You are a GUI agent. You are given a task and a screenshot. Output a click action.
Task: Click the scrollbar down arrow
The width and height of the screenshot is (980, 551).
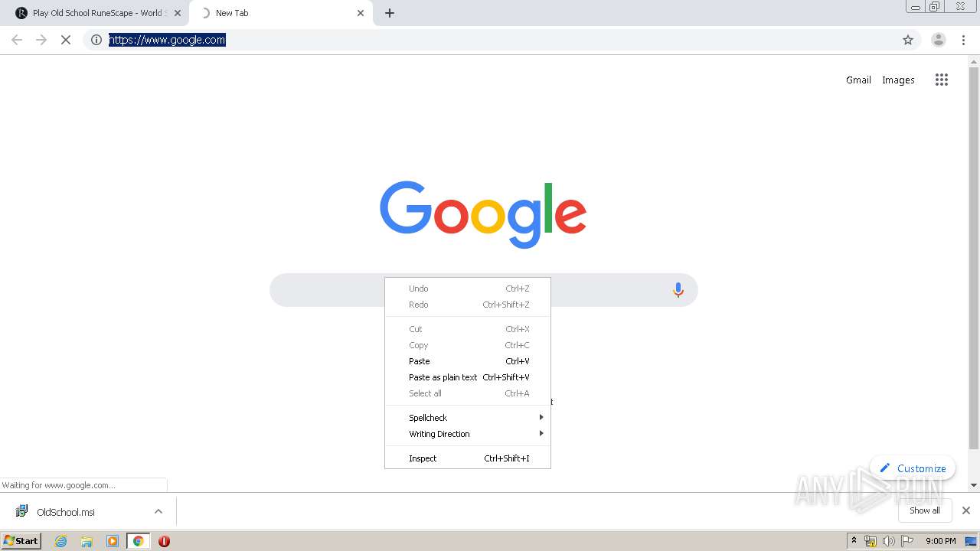point(974,485)
